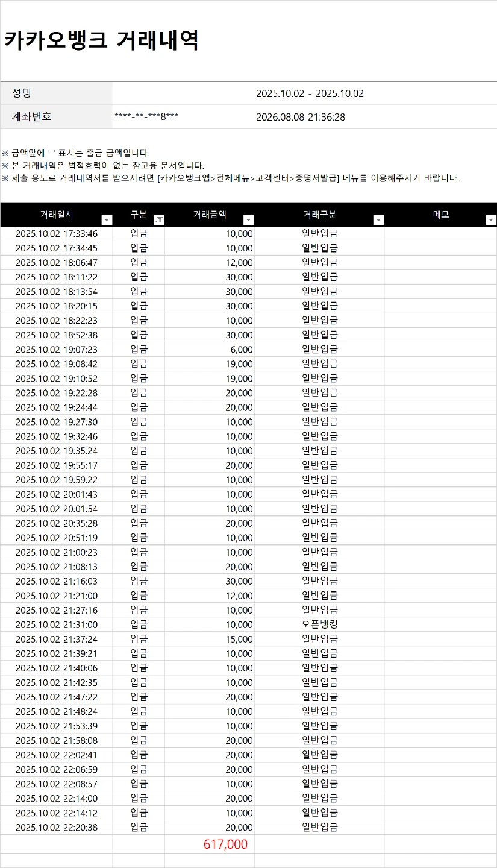Image resolution: width=497 pixels, height=868 pixels.
Task: Click the 메모 header cell label
Action: pos(441,215)
